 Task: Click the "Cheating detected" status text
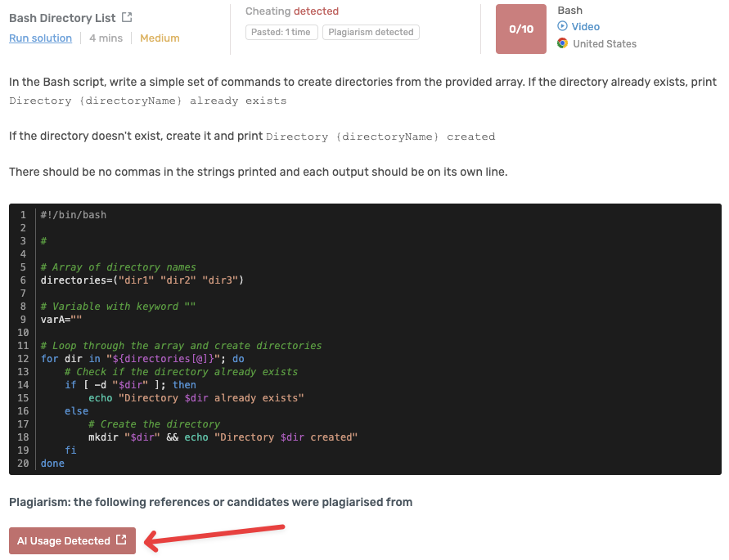[292, 11]
